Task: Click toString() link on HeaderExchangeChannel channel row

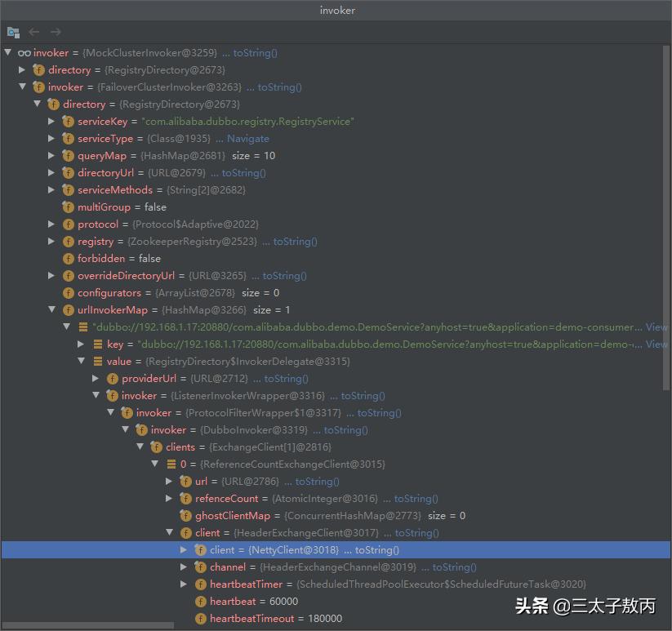Action: tap(454, 567)
